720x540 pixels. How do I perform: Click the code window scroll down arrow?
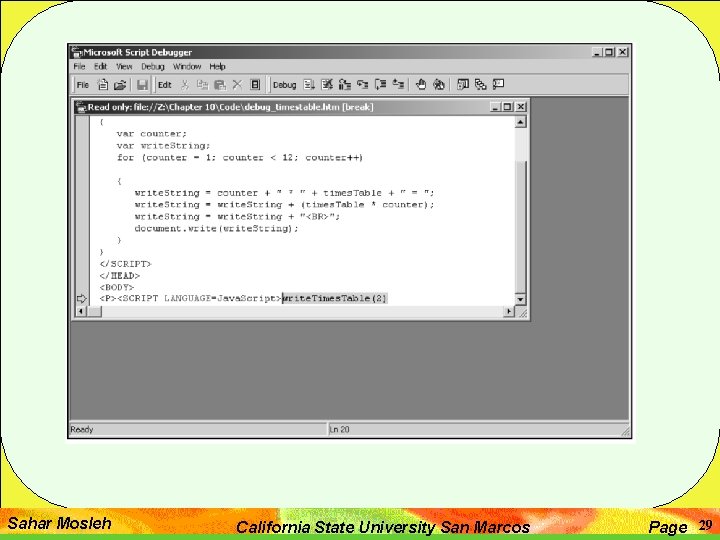[x=520, y=299]
